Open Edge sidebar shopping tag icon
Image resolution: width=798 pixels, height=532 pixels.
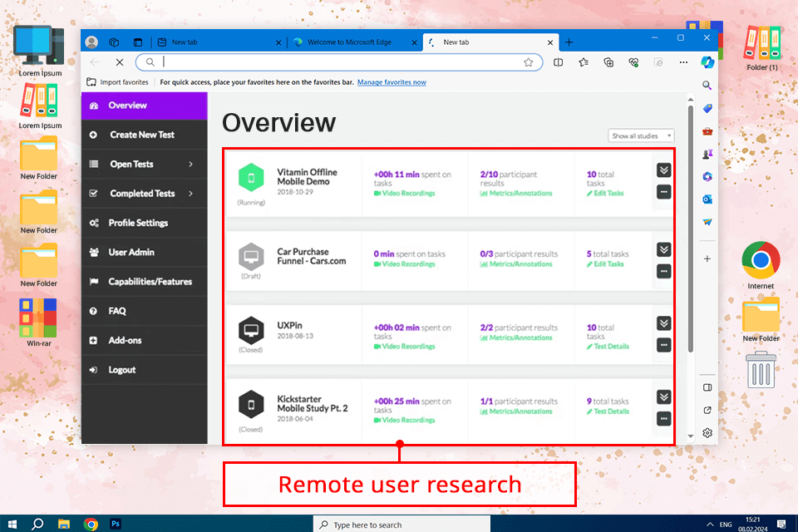click(x=707, y=108)
